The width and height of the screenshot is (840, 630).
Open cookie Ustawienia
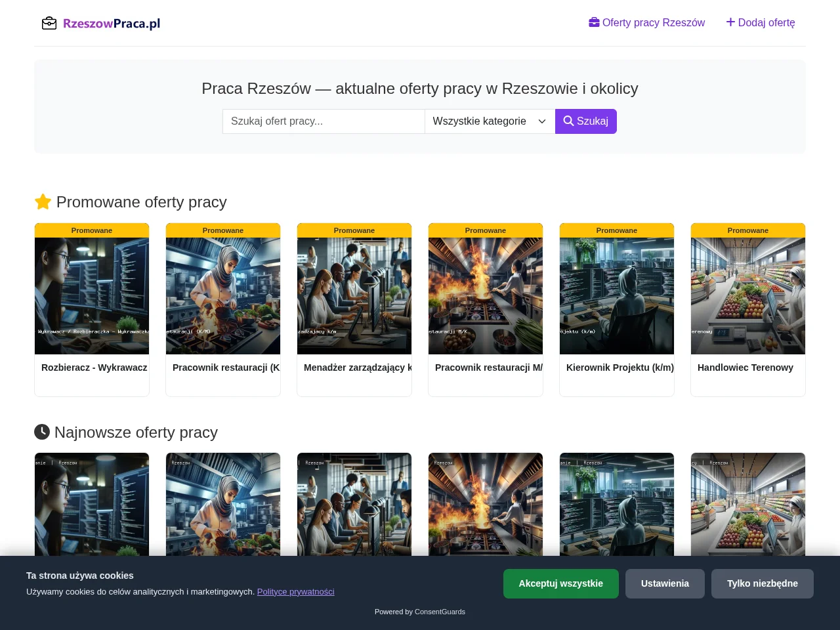click(x=665, y=583)
